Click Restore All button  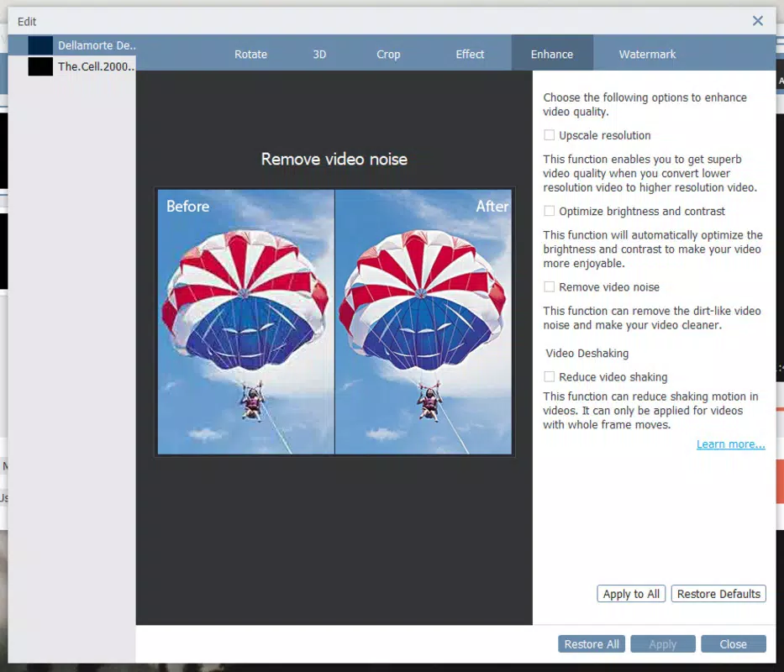(592, 644)
